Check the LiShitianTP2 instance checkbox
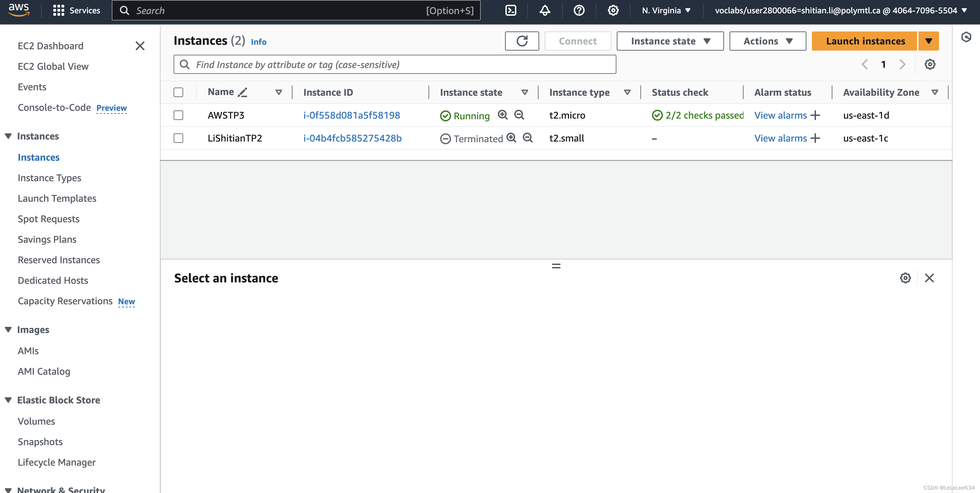 178,138
